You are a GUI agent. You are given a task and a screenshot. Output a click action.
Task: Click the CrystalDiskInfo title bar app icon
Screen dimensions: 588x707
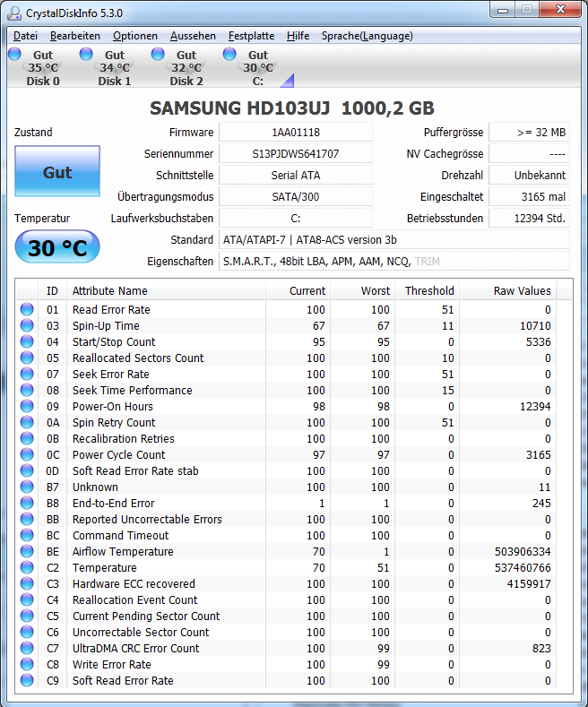coord(14,13)
